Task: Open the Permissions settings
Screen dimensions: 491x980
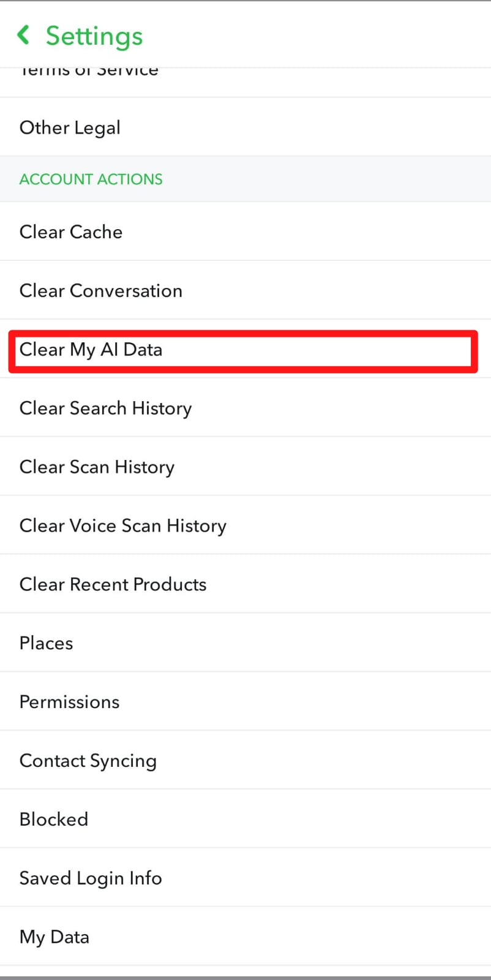Action: [70, 702]
